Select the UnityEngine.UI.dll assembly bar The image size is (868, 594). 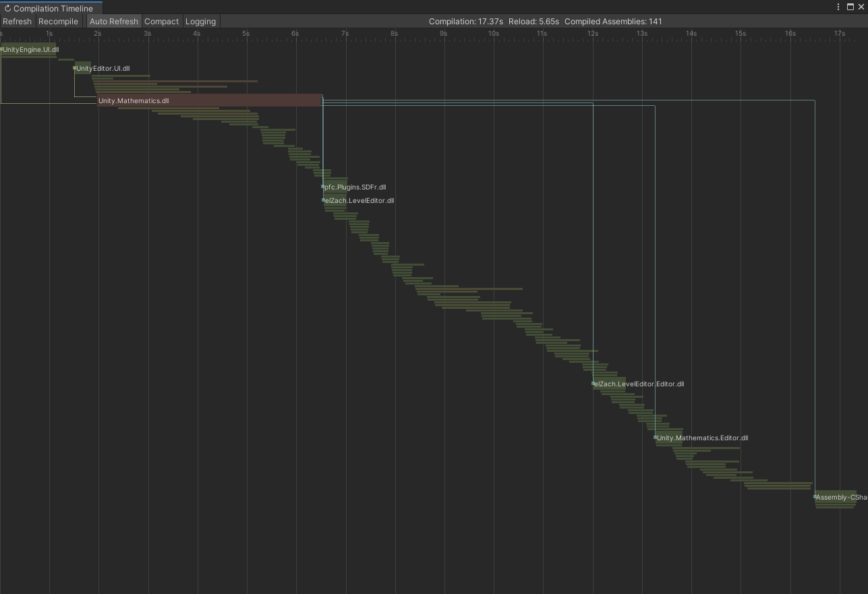point(30,50)
